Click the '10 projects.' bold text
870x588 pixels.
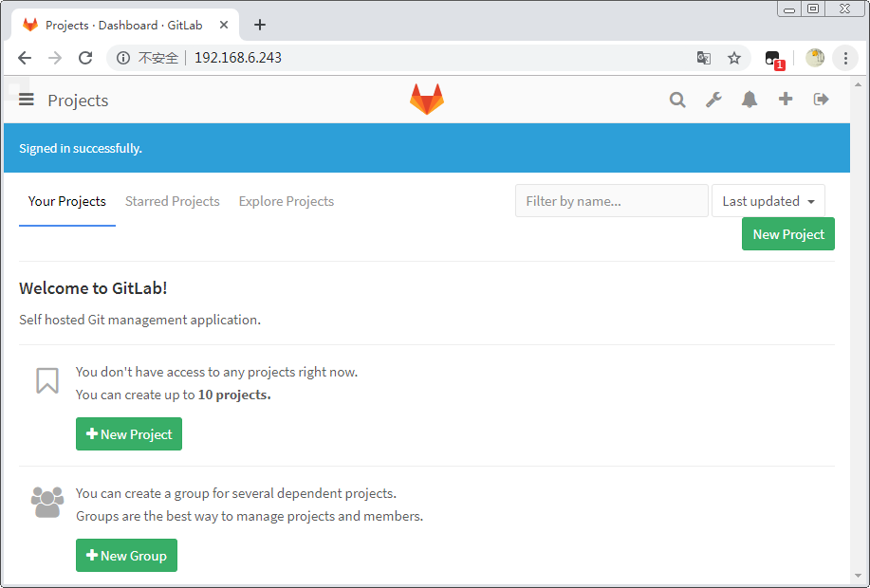pos(234,395)
